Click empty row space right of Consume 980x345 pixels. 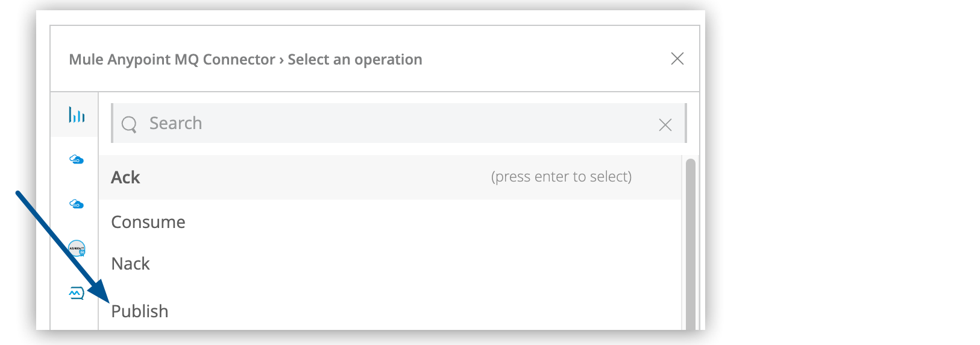422,222
